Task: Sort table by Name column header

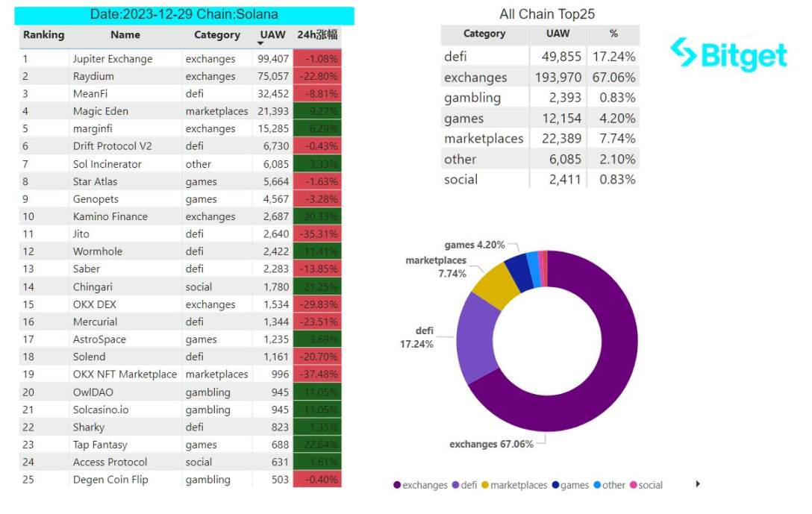Action: (125, 34)
